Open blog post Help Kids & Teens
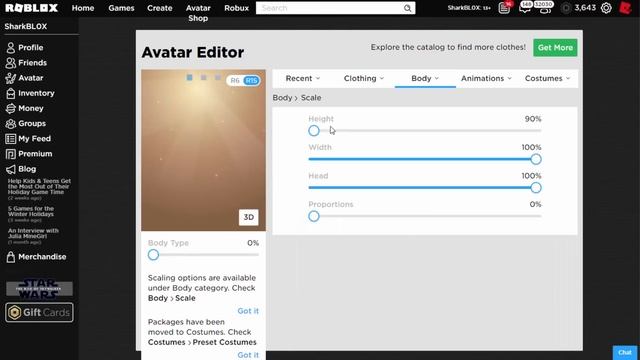The image size is (640, 360). (x=39, y=187)
